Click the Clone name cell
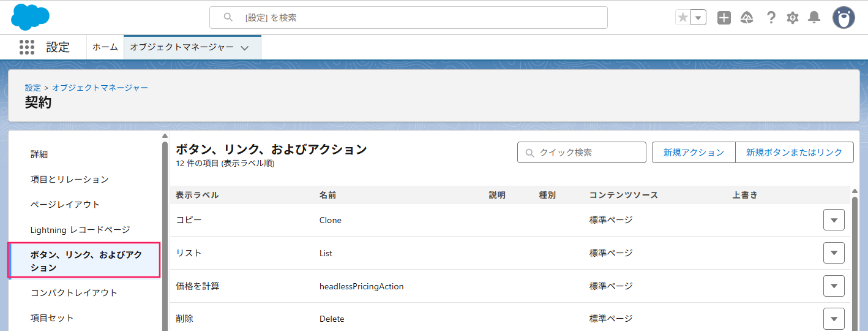Viewport: 868px width, 331px height. point(331,220)
